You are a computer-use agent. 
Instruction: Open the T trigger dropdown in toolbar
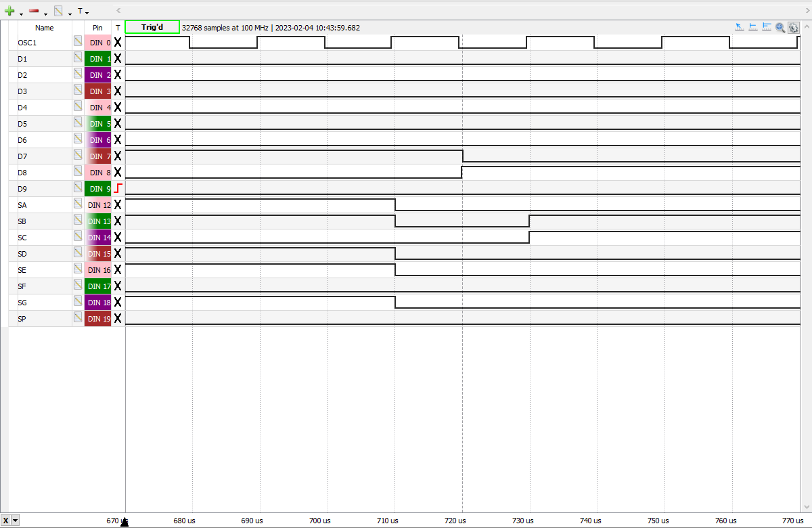click(x=83, y=12)
